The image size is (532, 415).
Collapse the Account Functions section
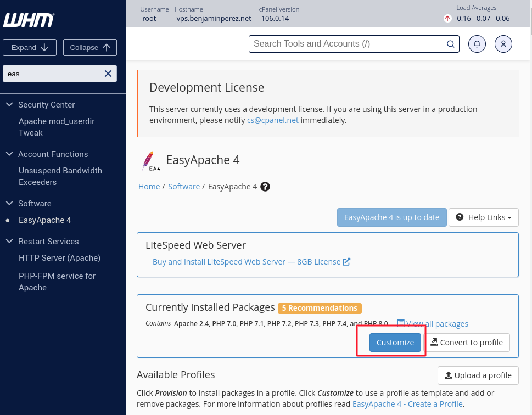(x=9, y=154)
